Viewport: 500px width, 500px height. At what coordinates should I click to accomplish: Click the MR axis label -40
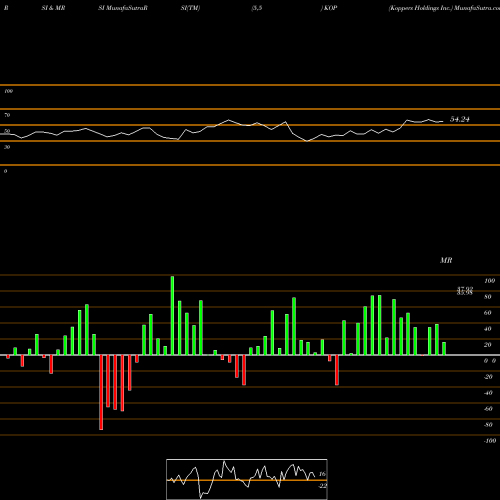pyautogui.click(x=488, y=393)
